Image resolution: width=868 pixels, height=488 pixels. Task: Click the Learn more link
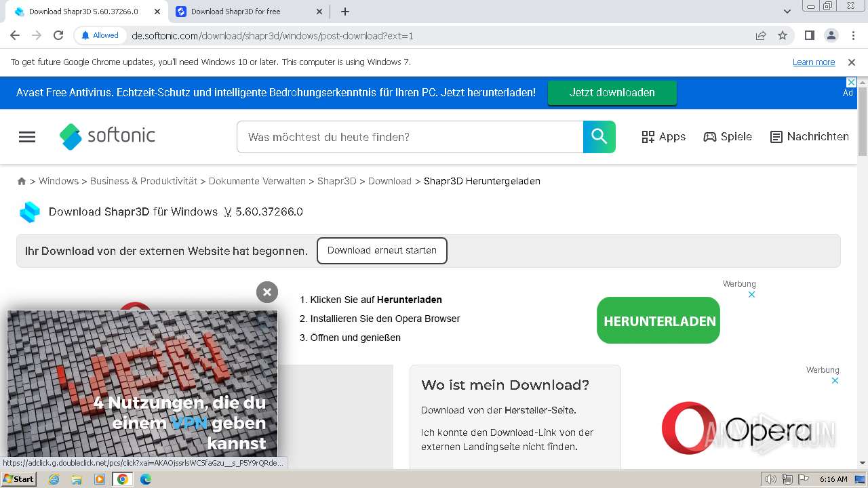pyautogui.click(x=814, y=62)
